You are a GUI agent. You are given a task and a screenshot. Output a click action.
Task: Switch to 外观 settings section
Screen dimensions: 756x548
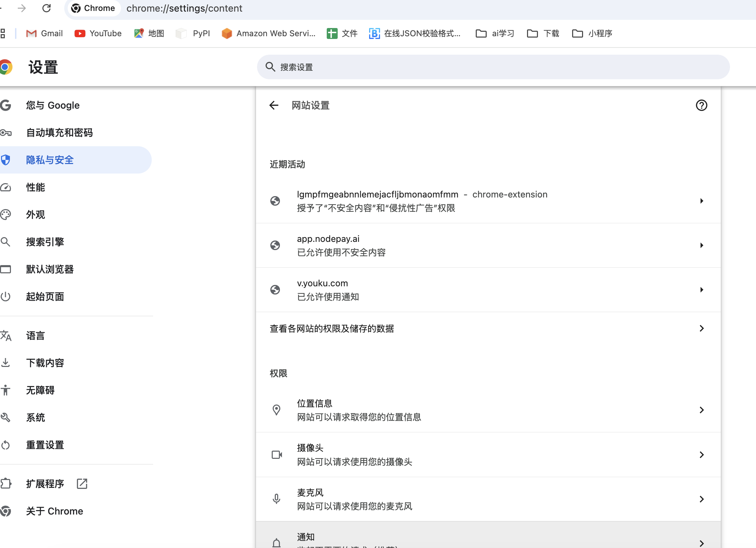click(35, 214)
